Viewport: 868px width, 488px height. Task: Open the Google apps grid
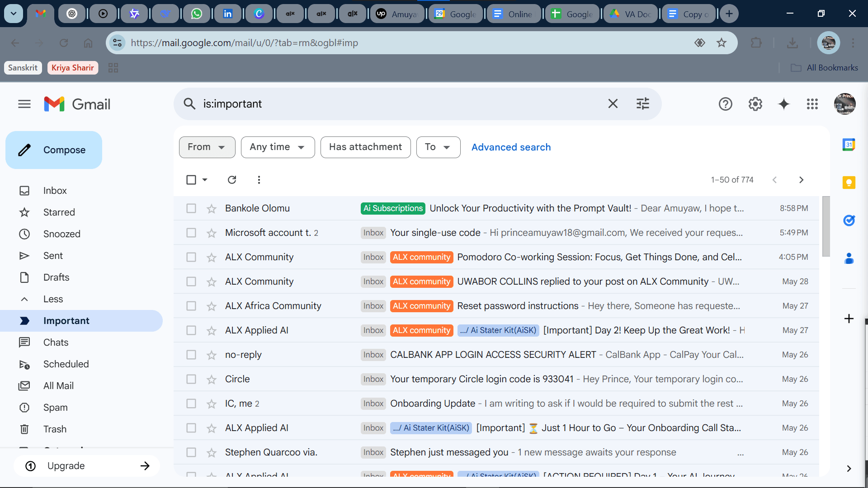point(812,104)
